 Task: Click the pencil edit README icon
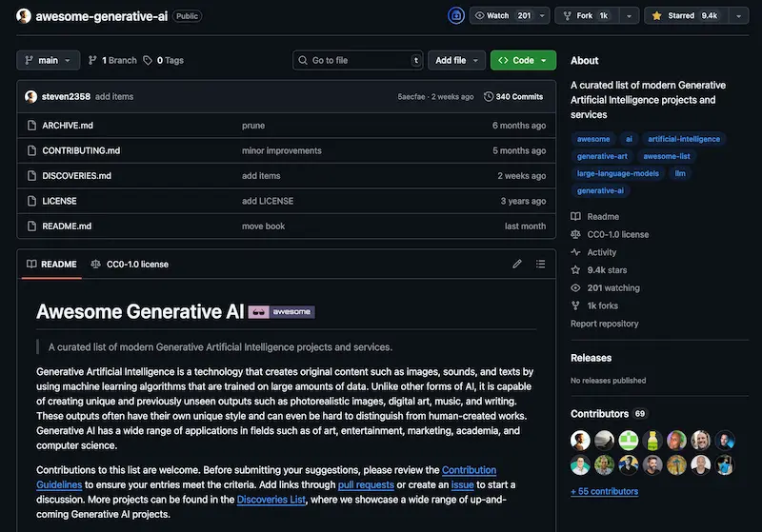click(517, 264)
